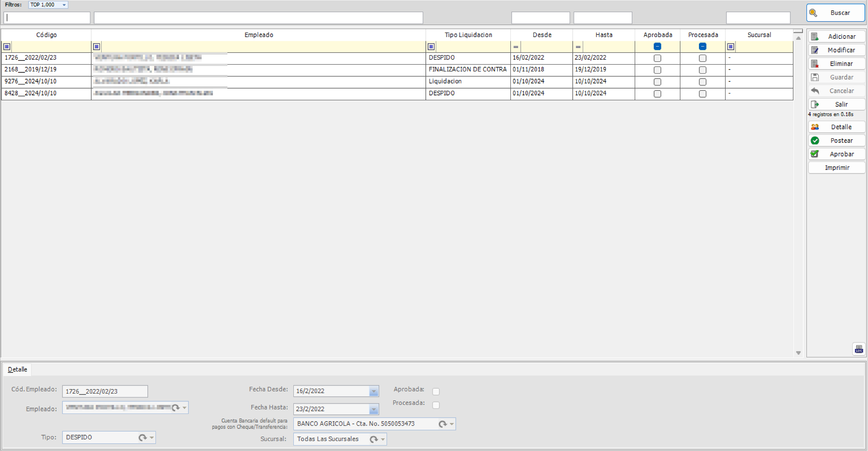
Task: Click the Salir exit door icon
Action: point(816,104)
